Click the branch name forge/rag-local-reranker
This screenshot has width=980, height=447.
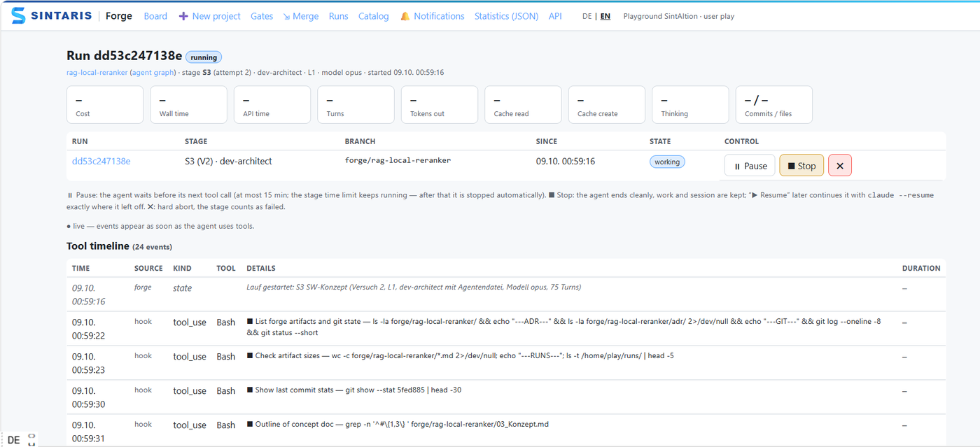point(398,161)
